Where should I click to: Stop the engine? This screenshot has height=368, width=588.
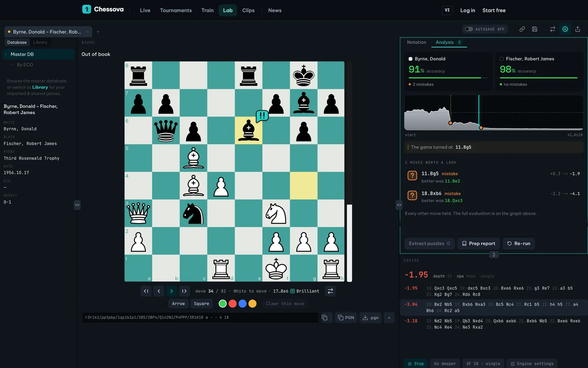tap(416, 364)
